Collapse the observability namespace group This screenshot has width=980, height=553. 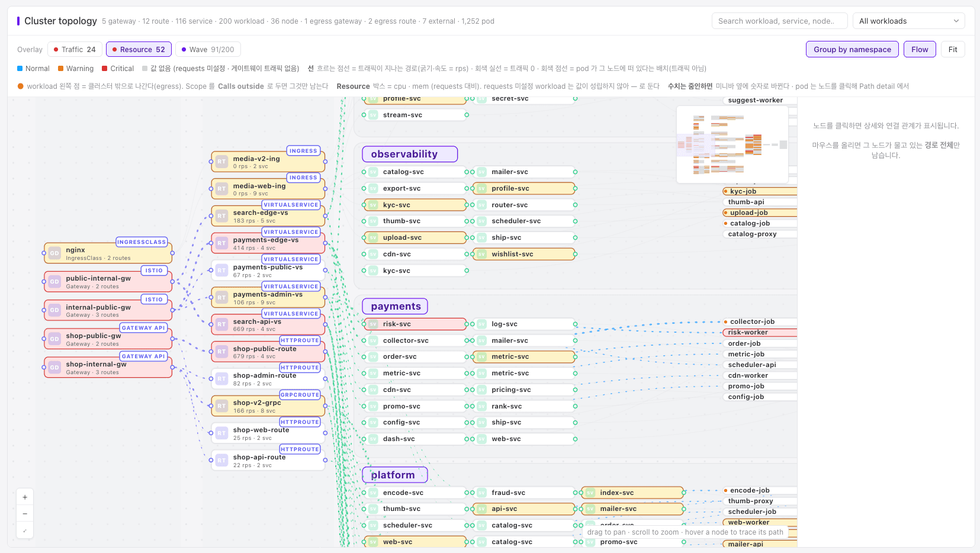coord(410,155)
